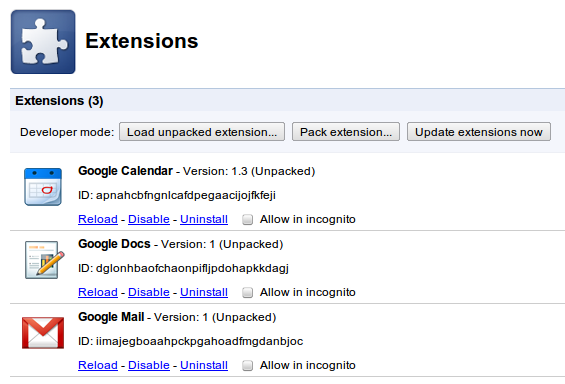The height and width of the screenshot is (384, 565).
Task: Open the Pack extension dialog
Action: (x=346, y=132)
